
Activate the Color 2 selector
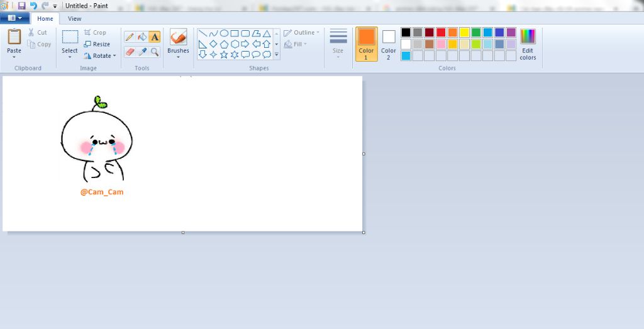pyautogui.click(x=389, y=44)
